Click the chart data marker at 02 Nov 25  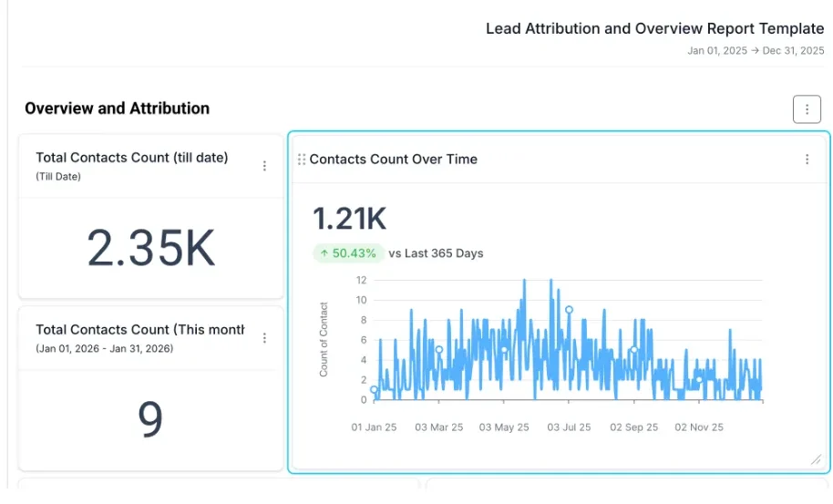699,379
